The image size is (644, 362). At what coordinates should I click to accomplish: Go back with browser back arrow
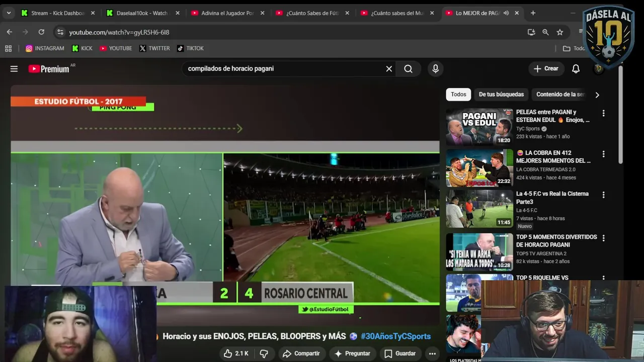click(10, 32)
